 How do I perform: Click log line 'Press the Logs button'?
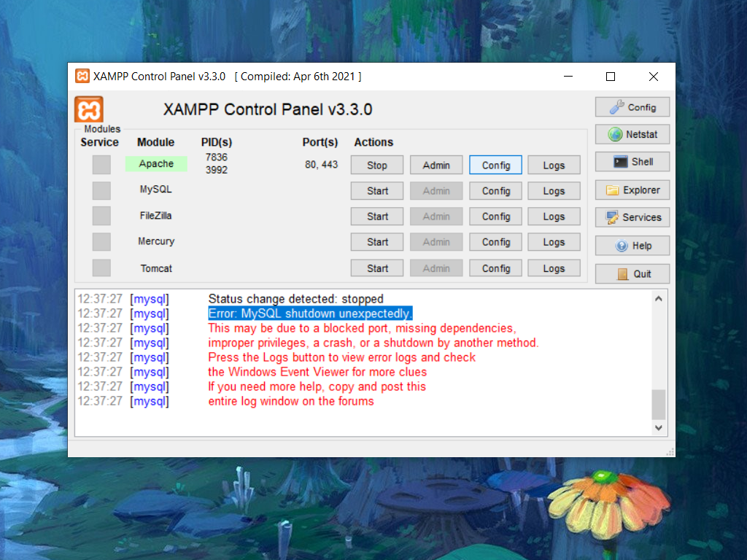[341, 357]
